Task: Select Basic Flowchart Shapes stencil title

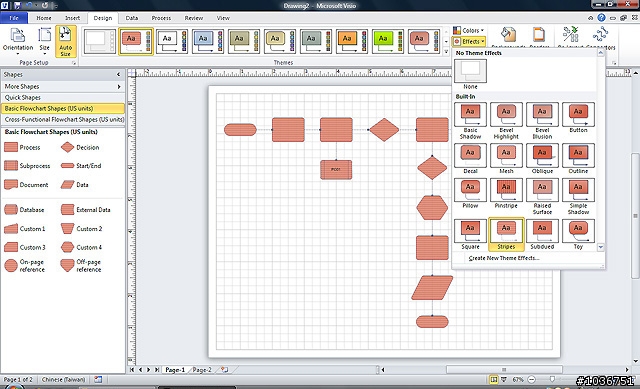Action: point(62,109)
